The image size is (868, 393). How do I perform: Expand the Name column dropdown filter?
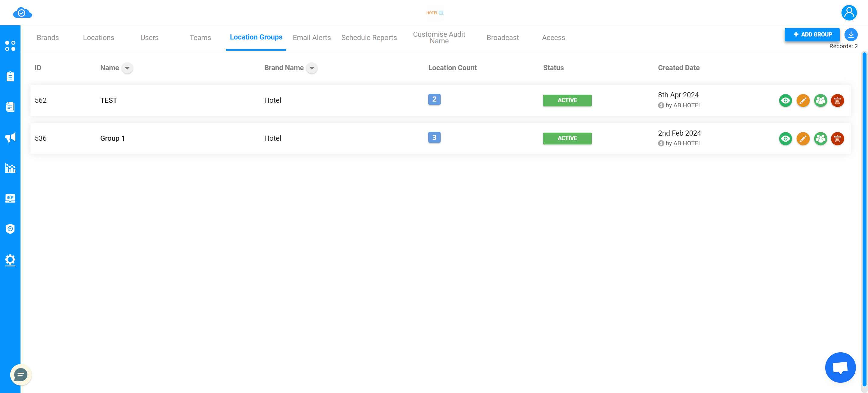[127, 68]
